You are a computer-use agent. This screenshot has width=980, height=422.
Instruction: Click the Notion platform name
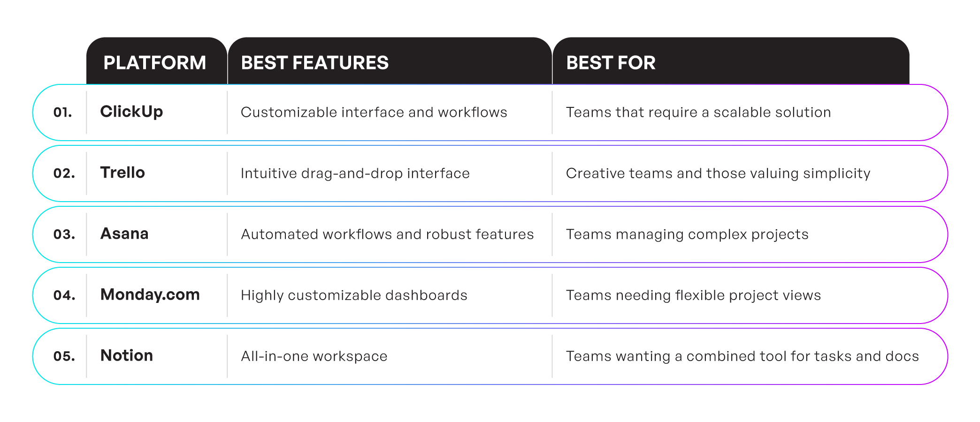[x=127, y=355]
